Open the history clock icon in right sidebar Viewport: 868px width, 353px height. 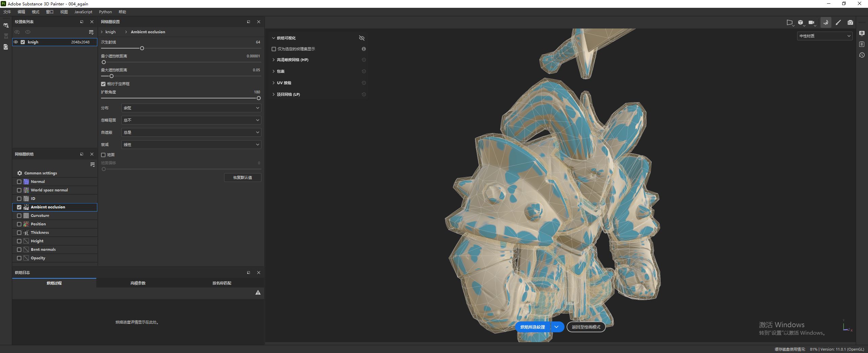[x=862, y=55]
